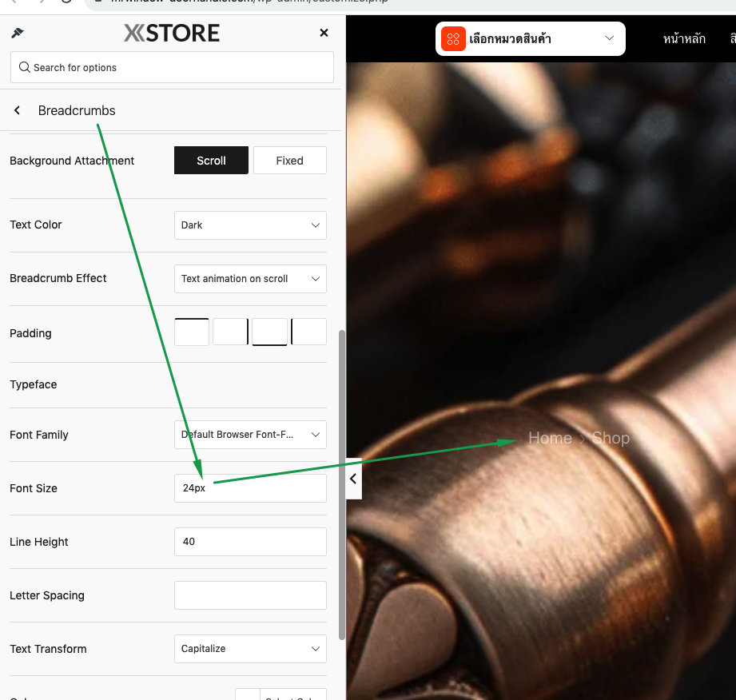Open the Text Color dropdown
The width and height of the screenshot is (736, 700).
[x=250, y=225]
